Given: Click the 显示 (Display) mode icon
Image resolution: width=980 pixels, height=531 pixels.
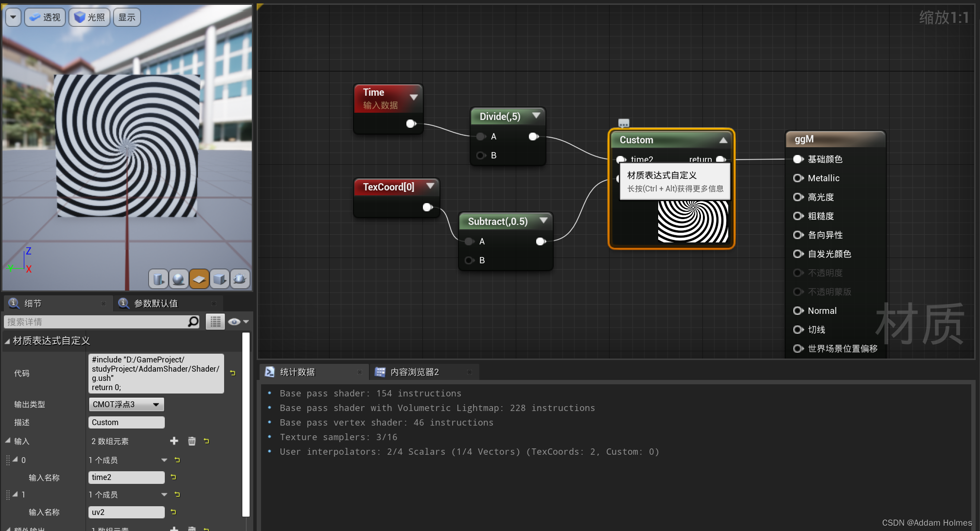Looking at the screenshot, I should [127, 17].
